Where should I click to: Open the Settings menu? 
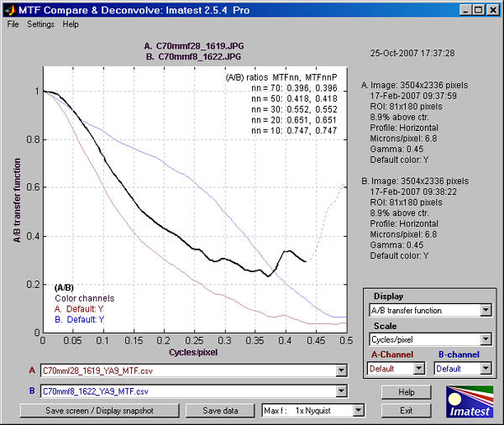click(x=41, y=24)
